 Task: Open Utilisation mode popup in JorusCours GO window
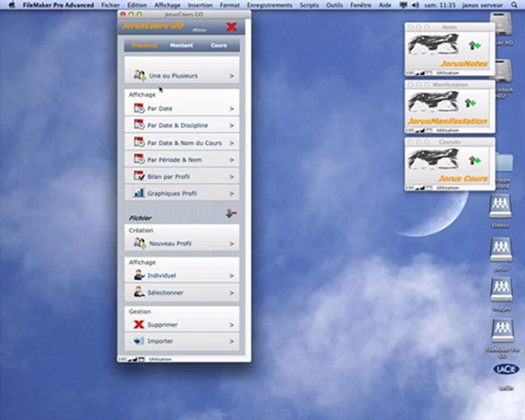[x=160, y=359]
